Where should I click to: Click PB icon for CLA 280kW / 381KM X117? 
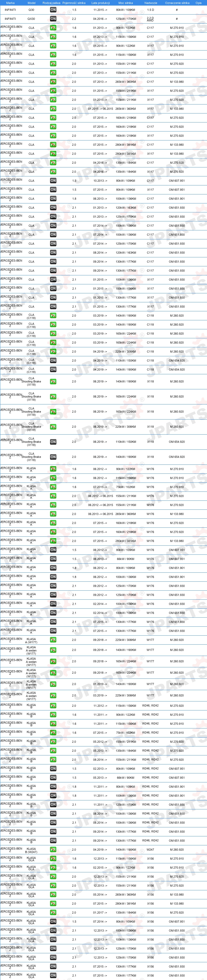click(x=53, y=154)
